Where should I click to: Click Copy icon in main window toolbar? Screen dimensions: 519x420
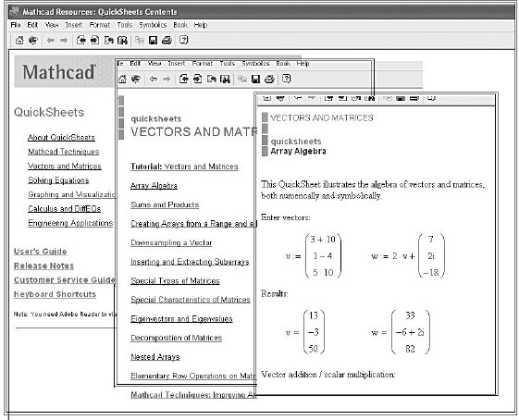pos(140,41)
